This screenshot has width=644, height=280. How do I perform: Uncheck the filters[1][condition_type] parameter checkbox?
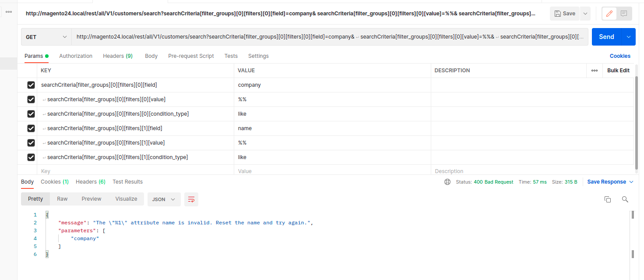point(31,157)
